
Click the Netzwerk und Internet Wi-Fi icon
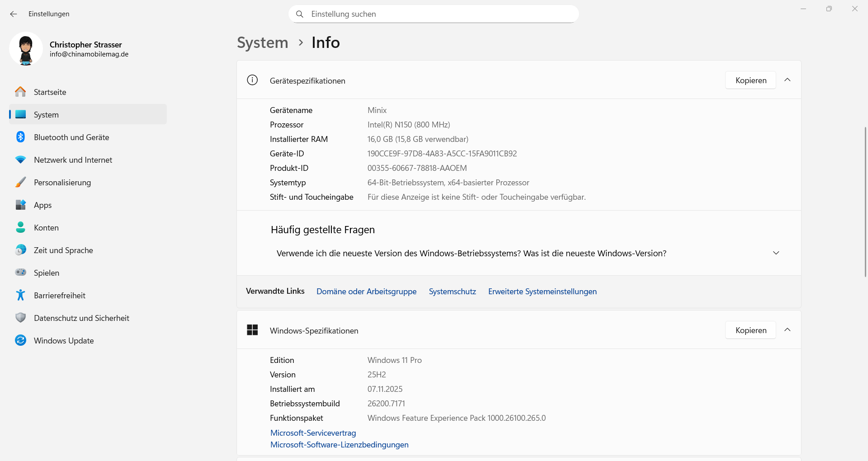[20, 160]
